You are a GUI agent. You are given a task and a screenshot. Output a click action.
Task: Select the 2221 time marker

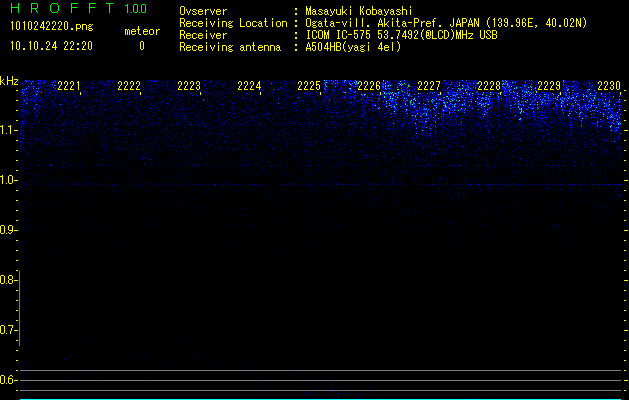(69, 86)
